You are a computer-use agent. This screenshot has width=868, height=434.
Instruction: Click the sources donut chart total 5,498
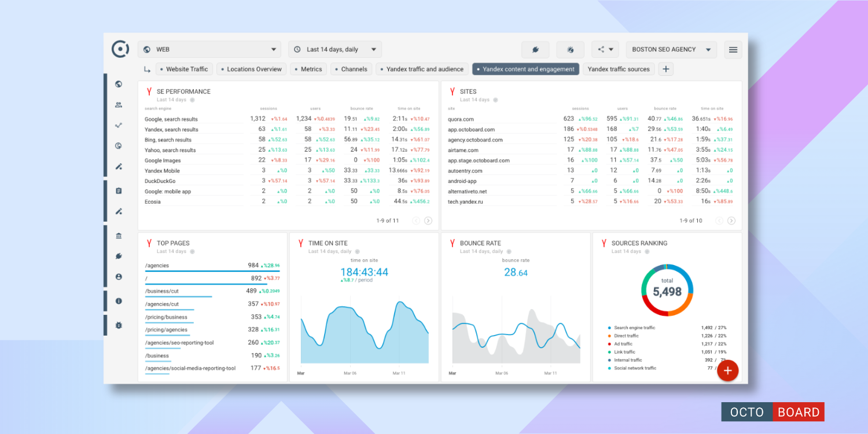[x=667, y=290]
